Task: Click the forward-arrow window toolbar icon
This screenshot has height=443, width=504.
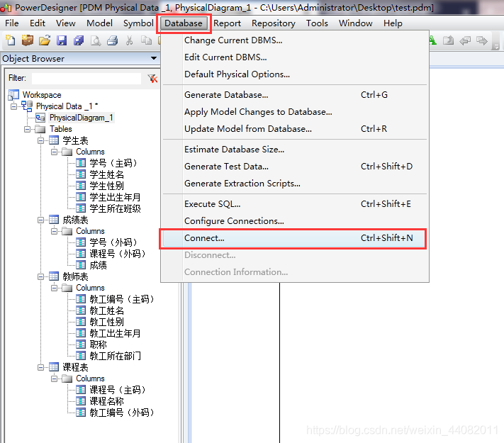Action: (x=482, y=40)
